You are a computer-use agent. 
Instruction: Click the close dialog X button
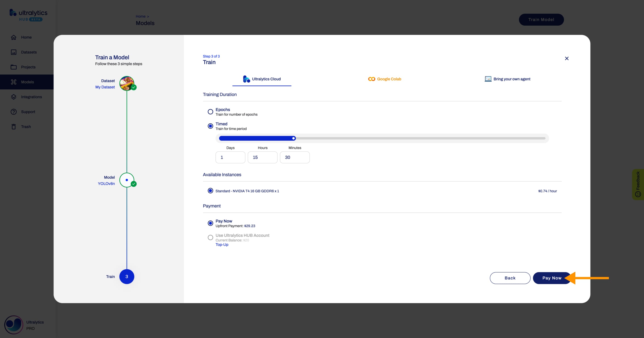(566, 58)
